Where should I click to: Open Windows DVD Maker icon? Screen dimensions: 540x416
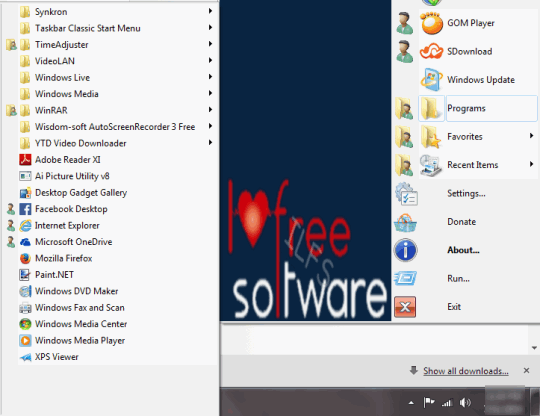25,291
